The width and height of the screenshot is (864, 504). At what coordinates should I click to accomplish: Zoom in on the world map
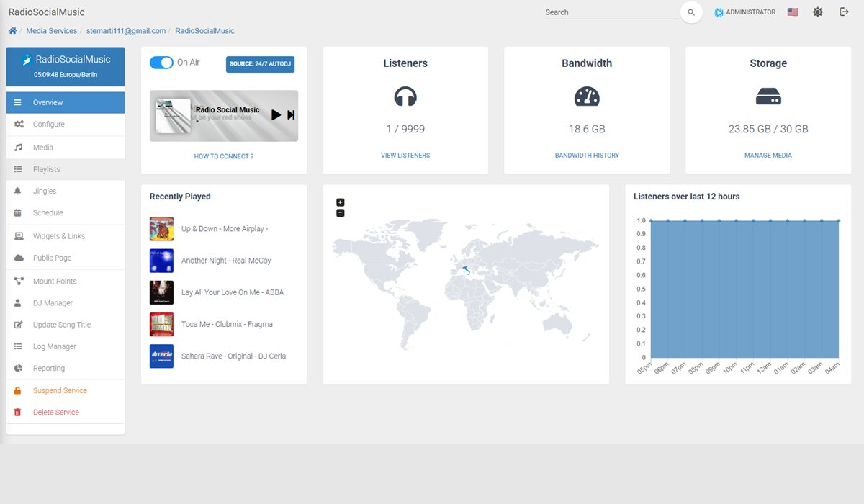pos(341,202)
